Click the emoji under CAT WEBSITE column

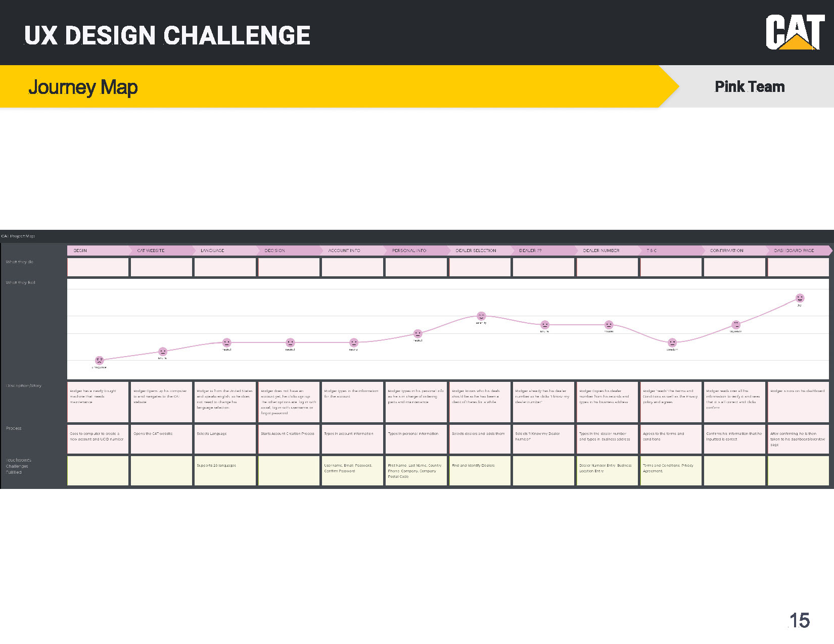click(163, 352)
